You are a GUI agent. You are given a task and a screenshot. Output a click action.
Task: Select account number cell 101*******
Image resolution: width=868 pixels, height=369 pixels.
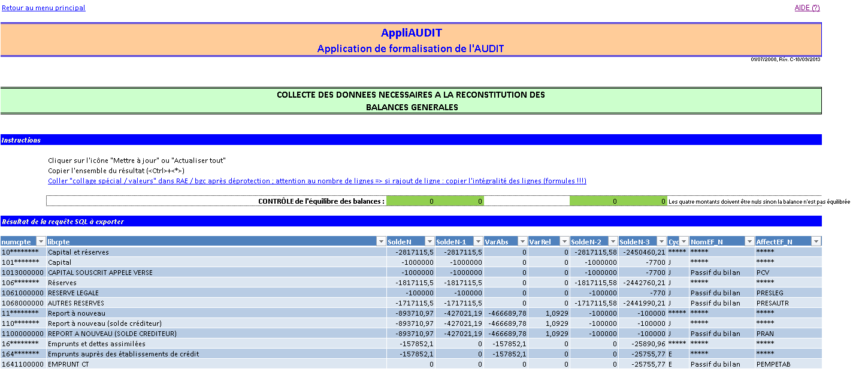click(23, 262)
